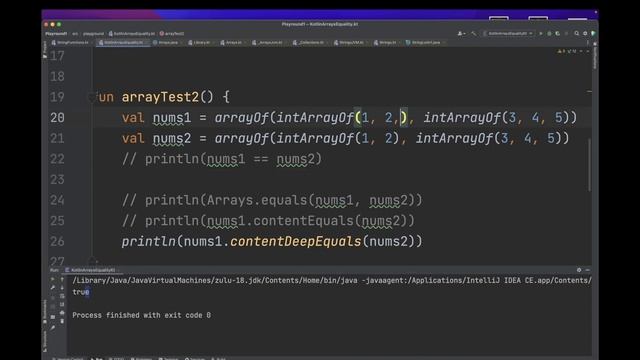Click the Rerun icon in Run panel
This screenshot has width=640, height=360.
pos(53,279)
